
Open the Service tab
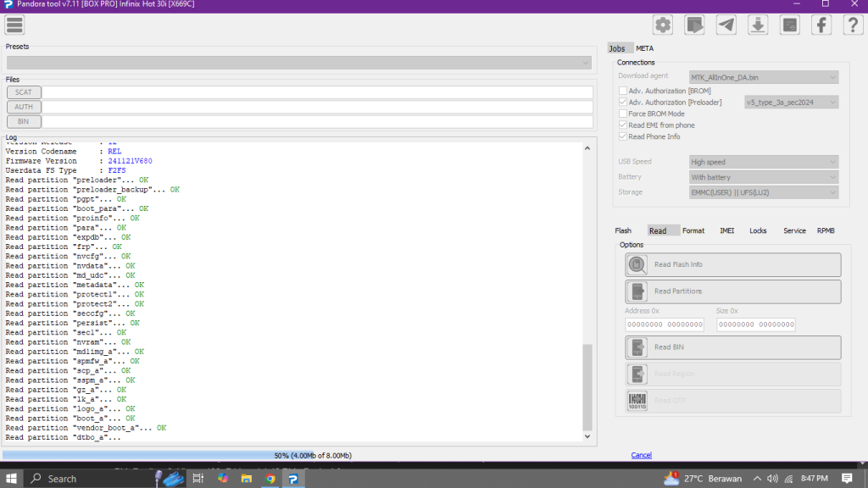(794, 230)
